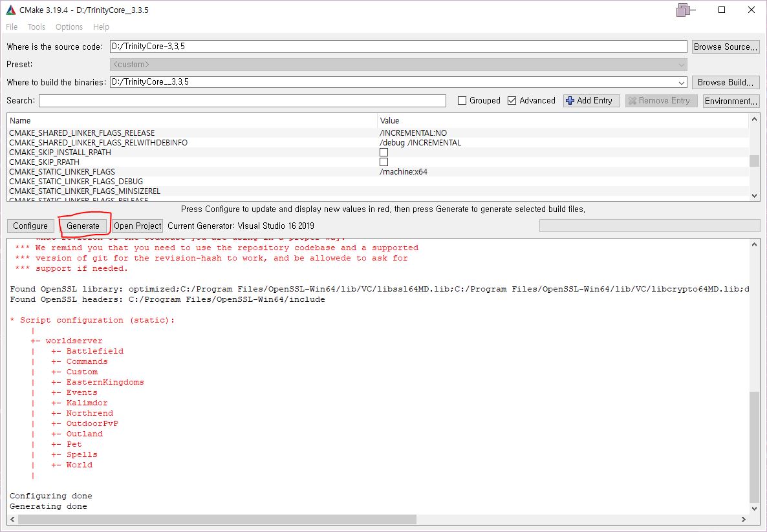767x532 pixels.
Task: Click the Name column header
Action: coord(192,121)
